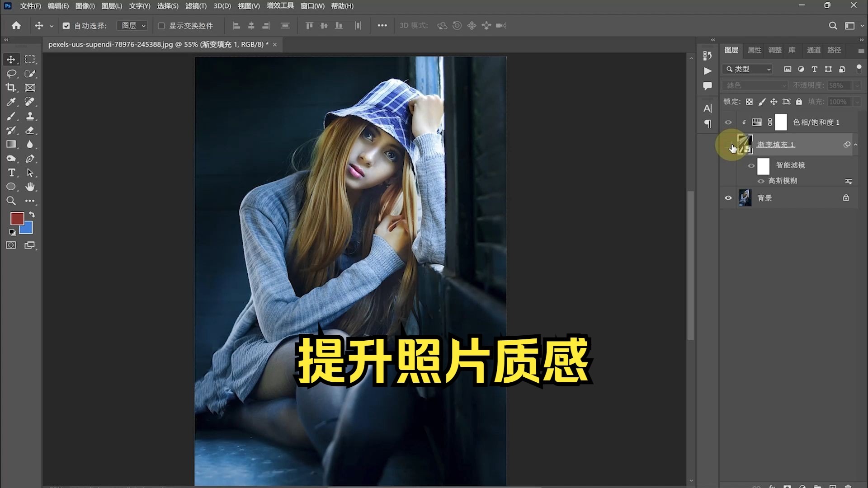Hide the 背景 layer visibility
The width and height of the screenshot is (868, 488).
tap(728, 198)
